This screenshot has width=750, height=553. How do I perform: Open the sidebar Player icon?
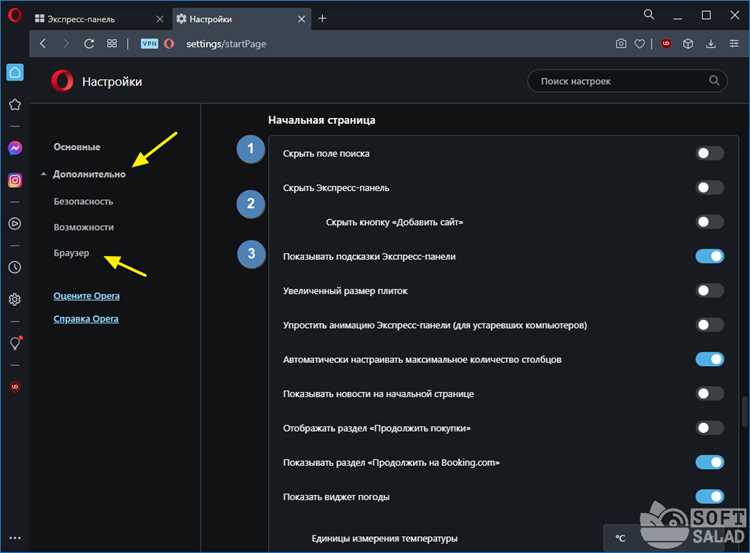[x=15, y=223]
